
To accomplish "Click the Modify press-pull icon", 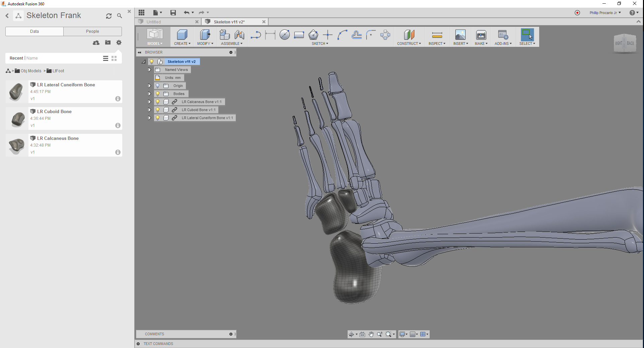I will click(205, 35).
